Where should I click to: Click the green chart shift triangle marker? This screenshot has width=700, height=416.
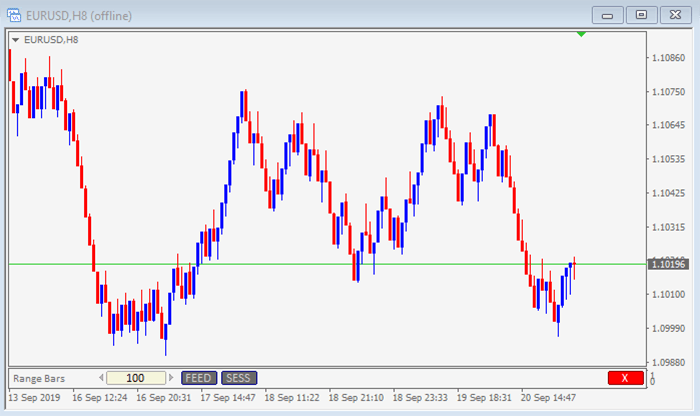(x=582, y=35)
